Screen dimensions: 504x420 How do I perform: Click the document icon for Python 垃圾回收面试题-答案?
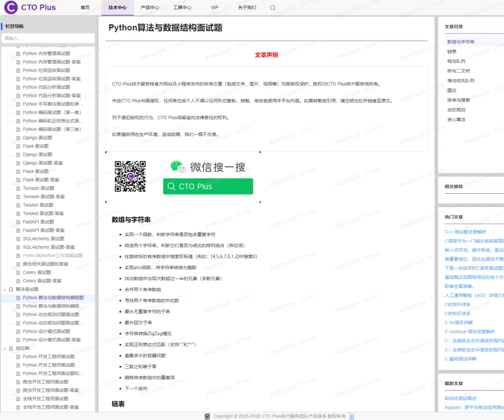tap(18, 79)
